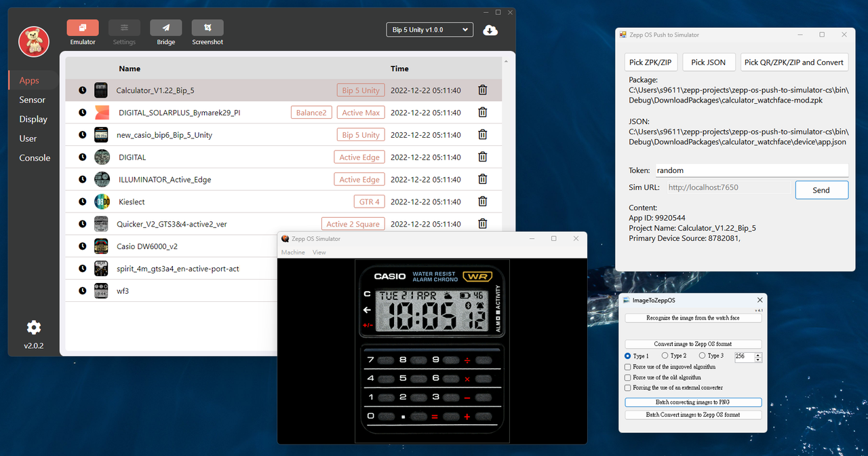Image resolution: width=868 pixels, height=456 pixels.
Task: Switch to the Apps sidebar tab
Action: pos(29,80)
